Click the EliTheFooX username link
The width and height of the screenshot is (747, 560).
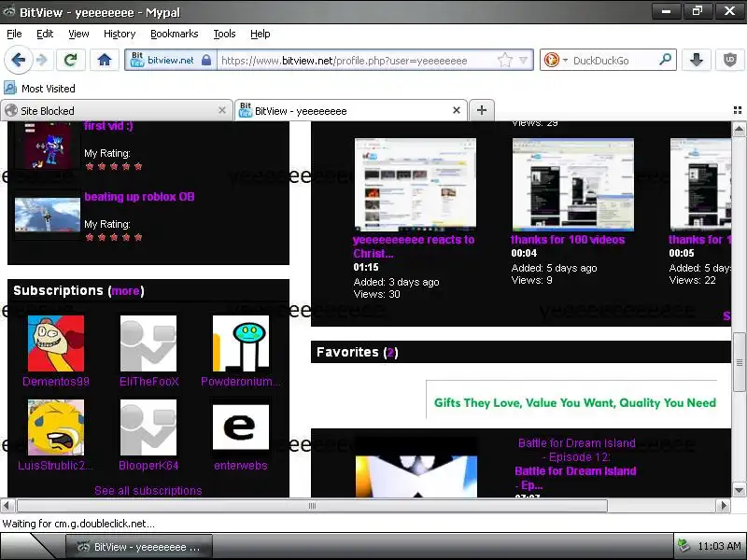(149, 382)
